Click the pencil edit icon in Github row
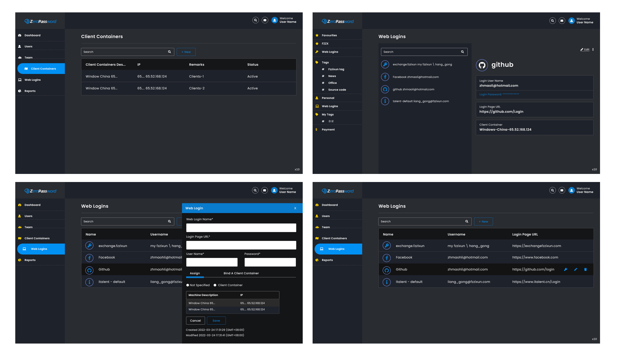Viewport: 618px width, 364px height. point(576,269)
